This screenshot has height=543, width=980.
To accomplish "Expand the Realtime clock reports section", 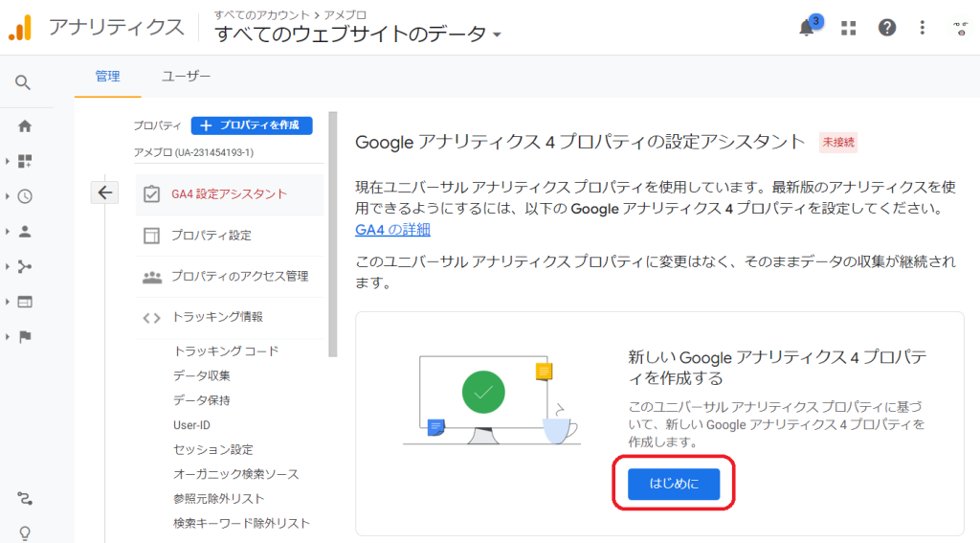I will pos(25,196).
